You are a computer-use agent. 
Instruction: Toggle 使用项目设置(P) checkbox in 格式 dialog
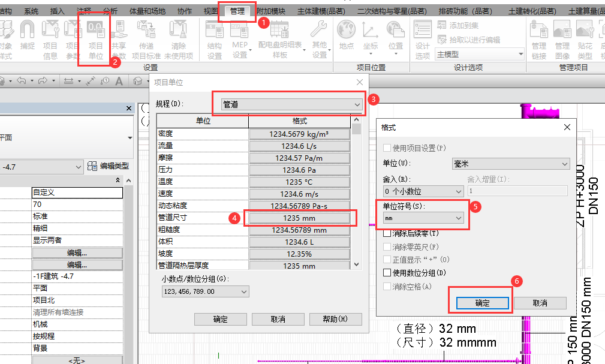387,148
